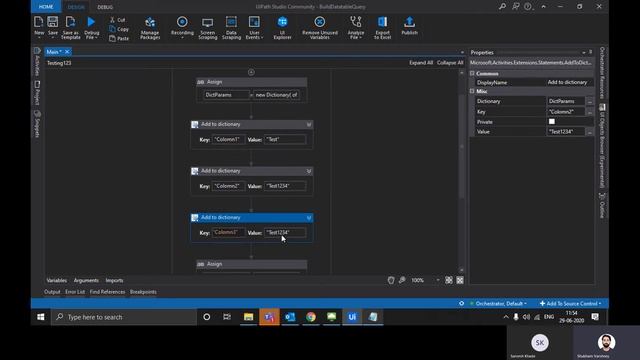
Task: Launch the Screen Scraping tool
Action: point(207,28)
